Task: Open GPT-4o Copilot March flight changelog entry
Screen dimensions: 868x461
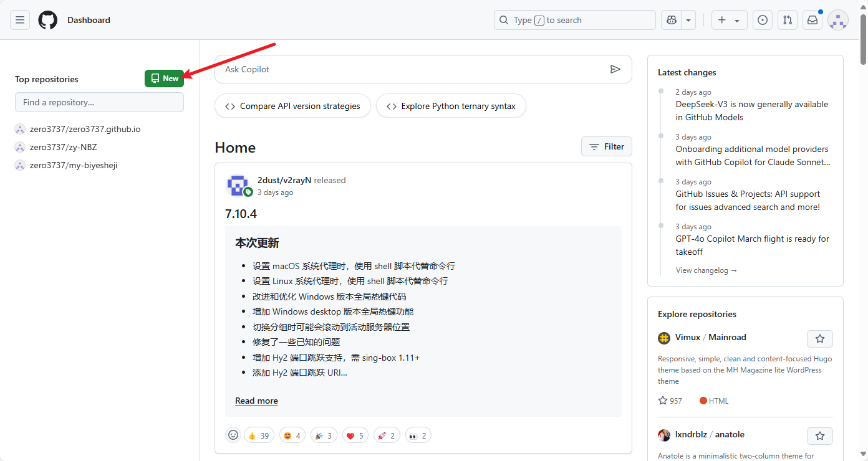Action: [x=752, y=245]
